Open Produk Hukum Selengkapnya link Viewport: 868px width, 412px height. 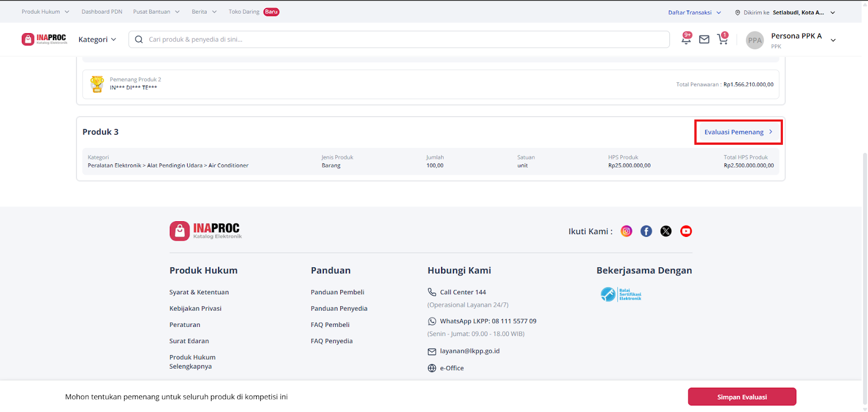pyautogui.click(x=193, y=362)
